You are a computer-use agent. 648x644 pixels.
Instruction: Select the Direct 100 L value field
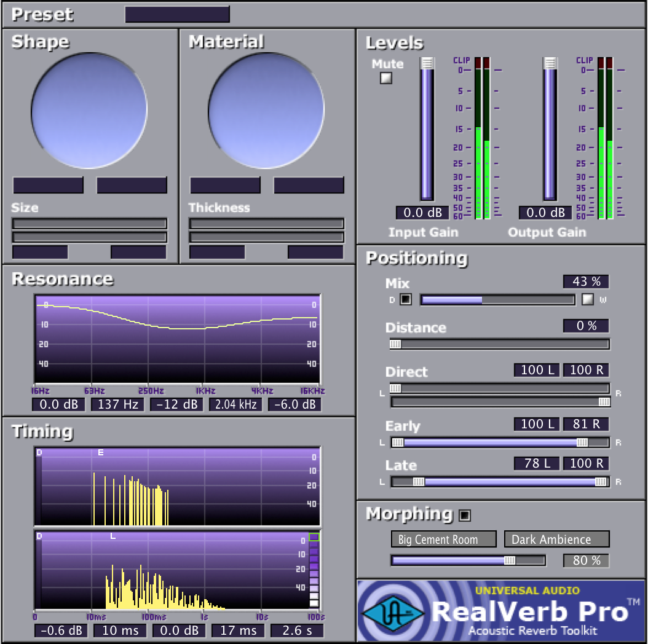(x=537, y=370)
